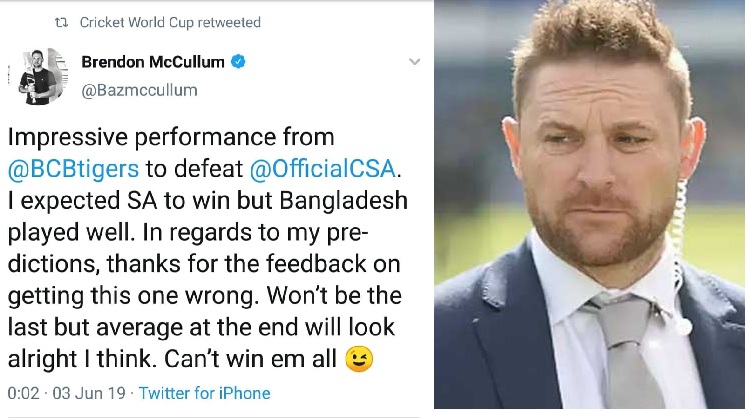Click Cricket World Cup retweeted label
This screenshot has height=418, width=750.
pyautogui.click(x=170, y=22)
